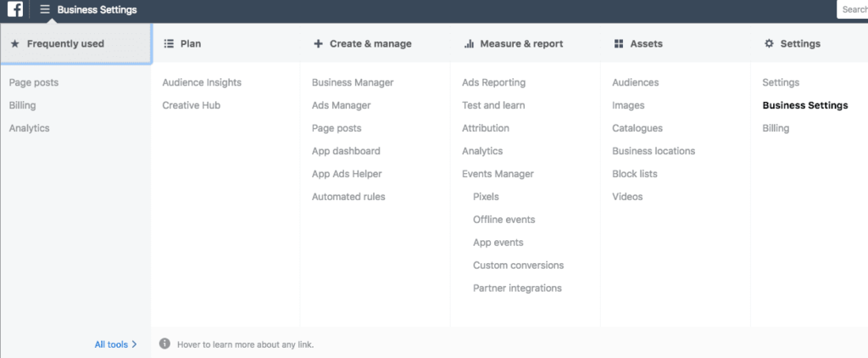Select the Frequently used tab
The width and height of the screenshot is (868, 358).
75,44
